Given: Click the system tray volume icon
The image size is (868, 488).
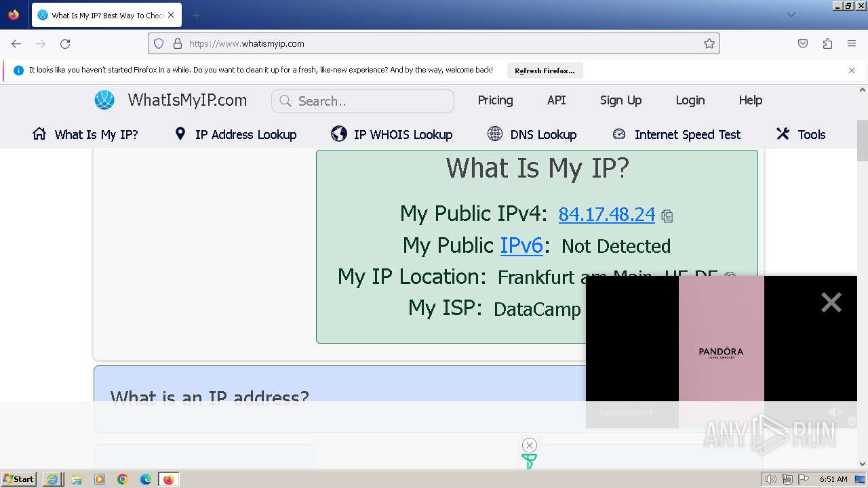Looking at the screenshot, I should (x=770, y=479).
